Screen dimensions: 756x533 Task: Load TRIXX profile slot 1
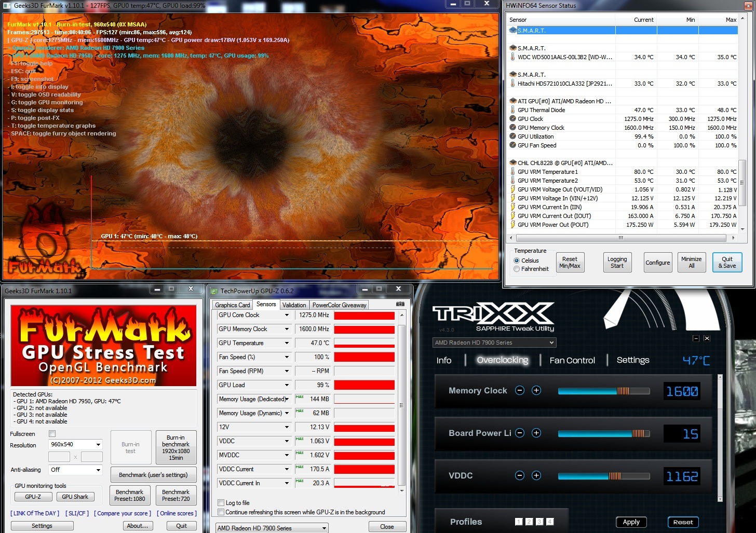[x=519, y=522]
